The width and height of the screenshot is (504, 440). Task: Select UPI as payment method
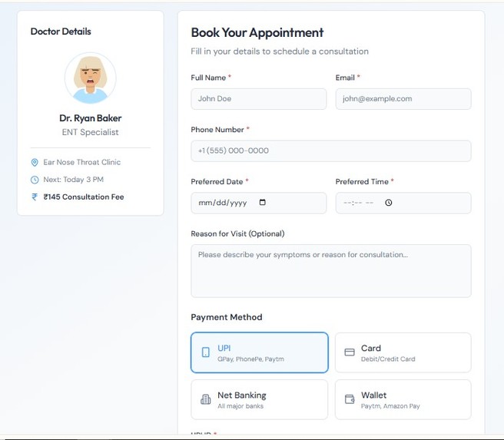point(260,352)
